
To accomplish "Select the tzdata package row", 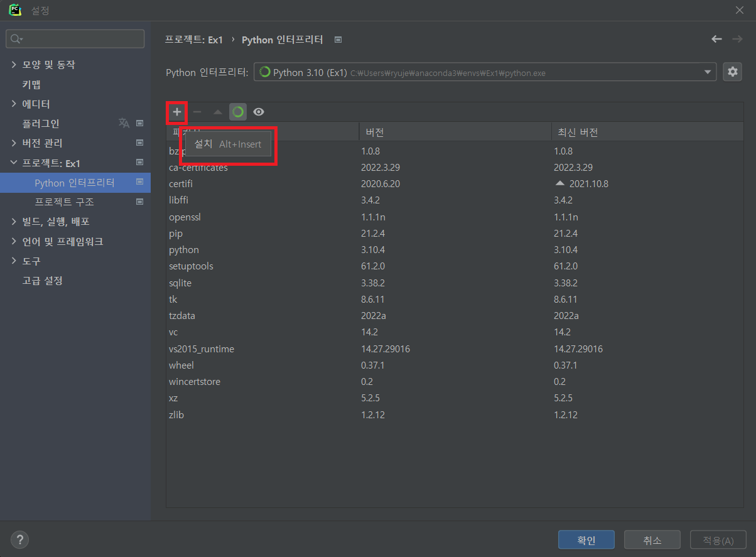I will coord(455,315).
